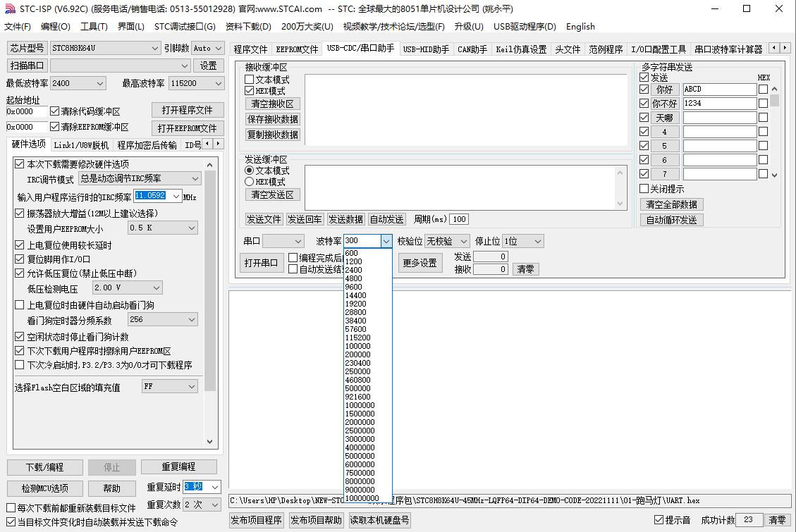Toggle 本次下载需要修改硬件选项 checkbox

[19, 163]
